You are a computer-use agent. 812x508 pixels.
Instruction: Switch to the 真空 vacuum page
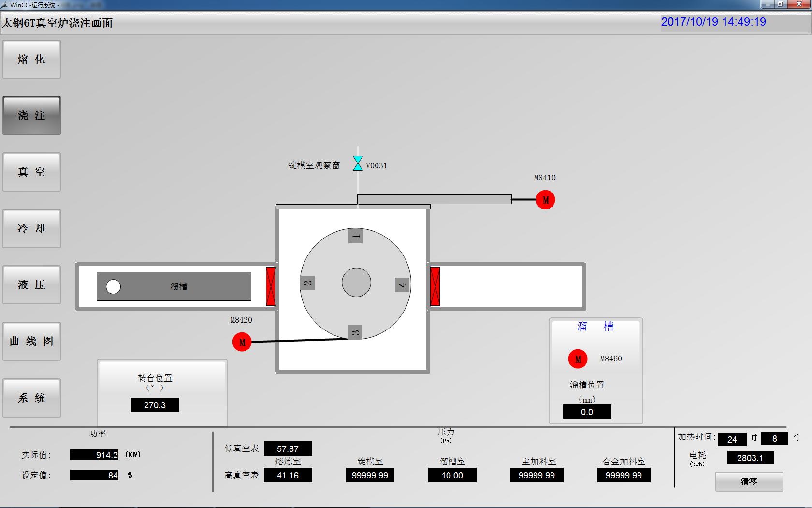tap(32, 172)
